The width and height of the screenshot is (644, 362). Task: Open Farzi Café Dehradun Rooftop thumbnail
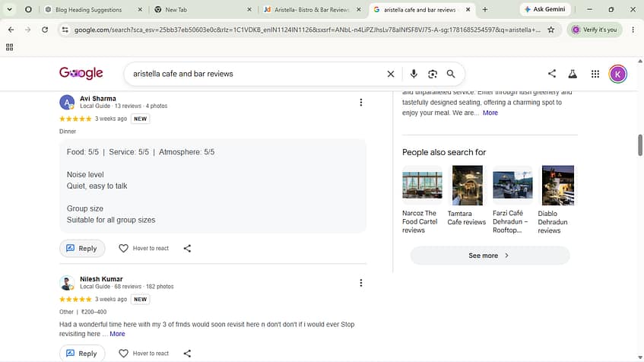click(512, 185)
